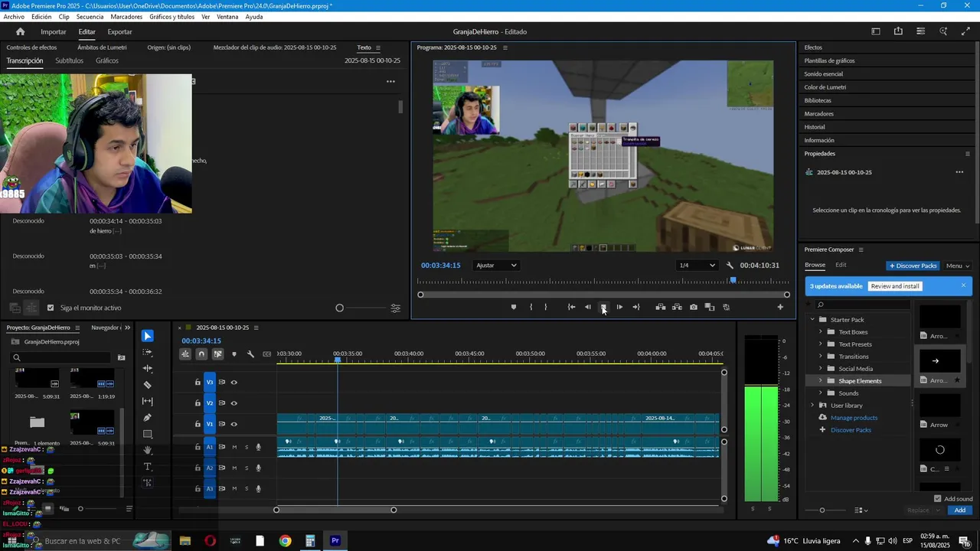The width and height of the screenshot is (980, 551).
Task: Toggle Siga el monitor activo checkbox
Action: [51, 308]
